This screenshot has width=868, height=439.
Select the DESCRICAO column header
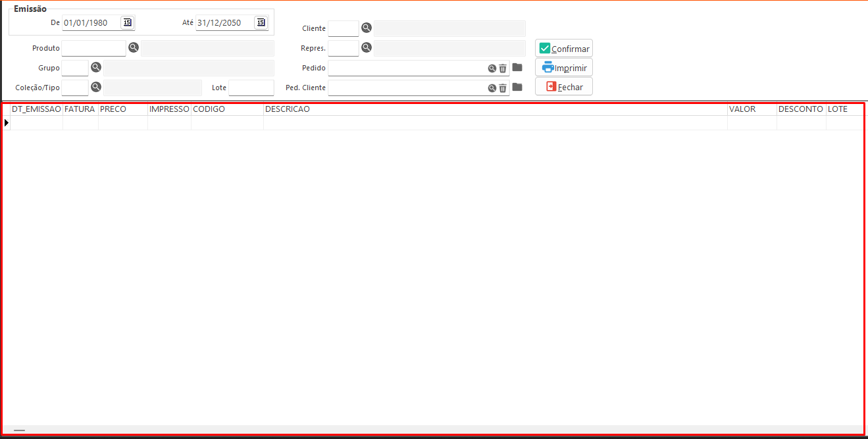coord(495,109)
